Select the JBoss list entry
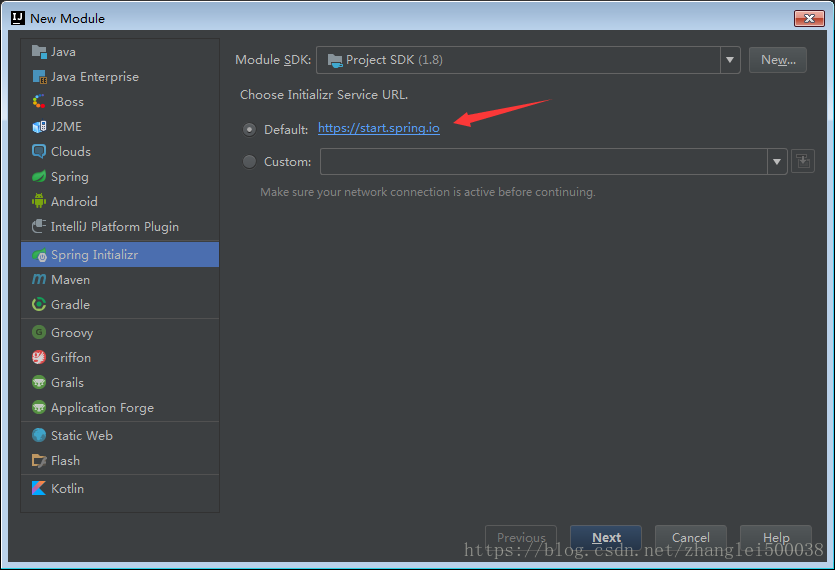 pos(120,102)
